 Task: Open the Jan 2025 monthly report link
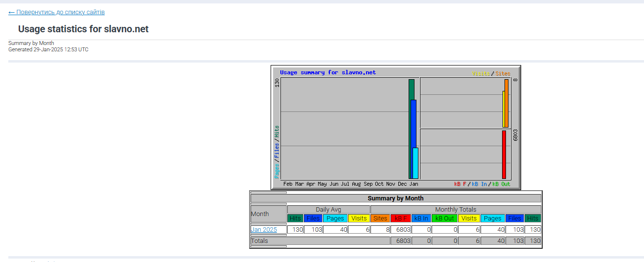coord(264,230)
